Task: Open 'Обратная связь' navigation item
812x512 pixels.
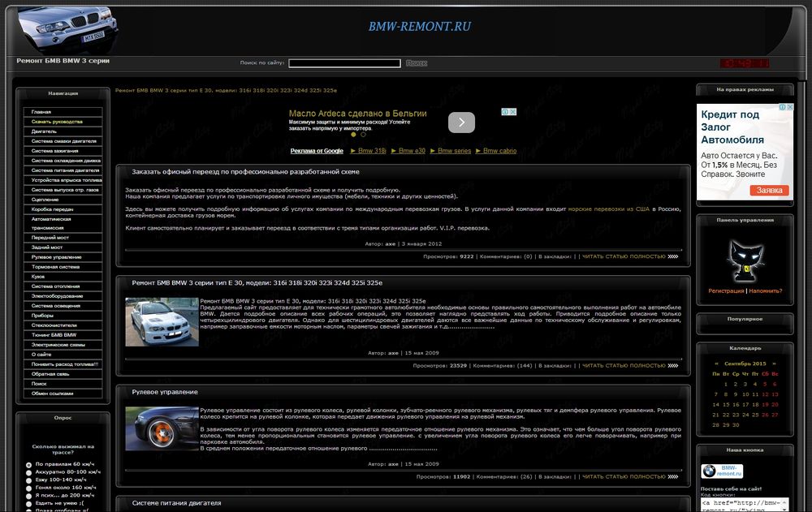Action: click(x=63, y=374)
